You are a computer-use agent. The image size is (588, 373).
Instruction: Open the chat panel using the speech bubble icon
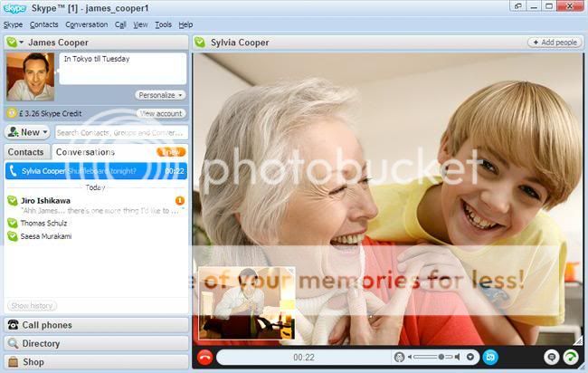click(x=552, y=358)
